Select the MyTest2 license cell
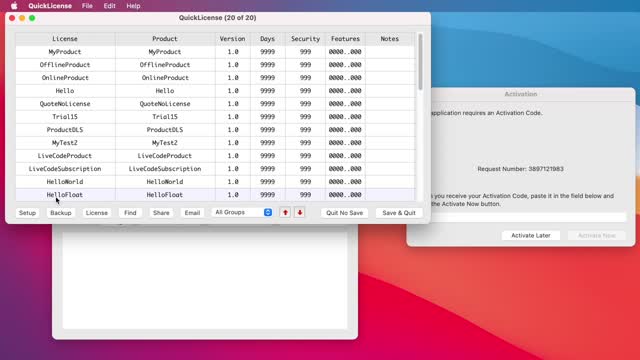This screenshot has width=640, height=360. point(65,143)
